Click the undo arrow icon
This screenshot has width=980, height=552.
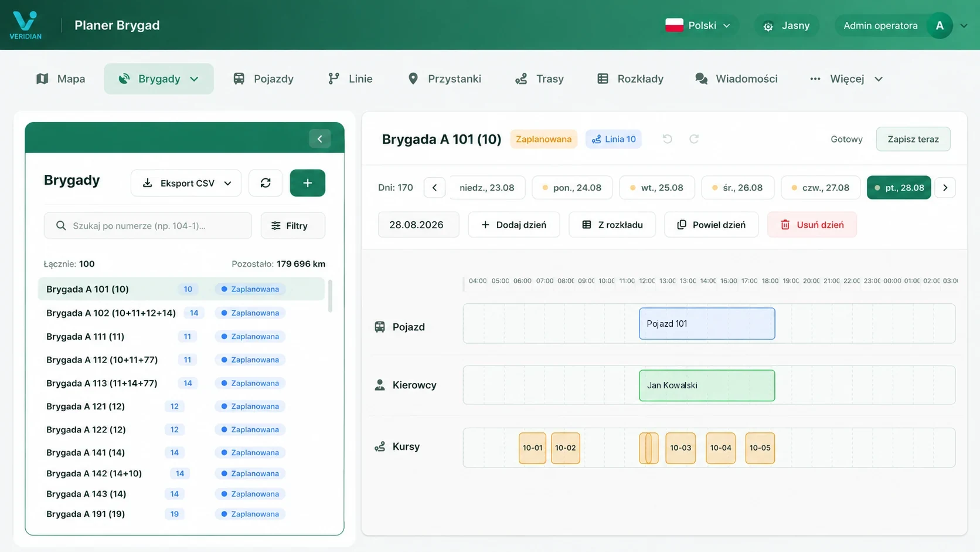pos(667,139)
